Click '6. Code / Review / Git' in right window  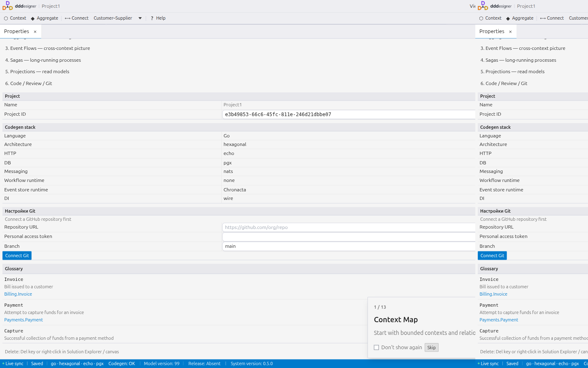pos(504,83)
